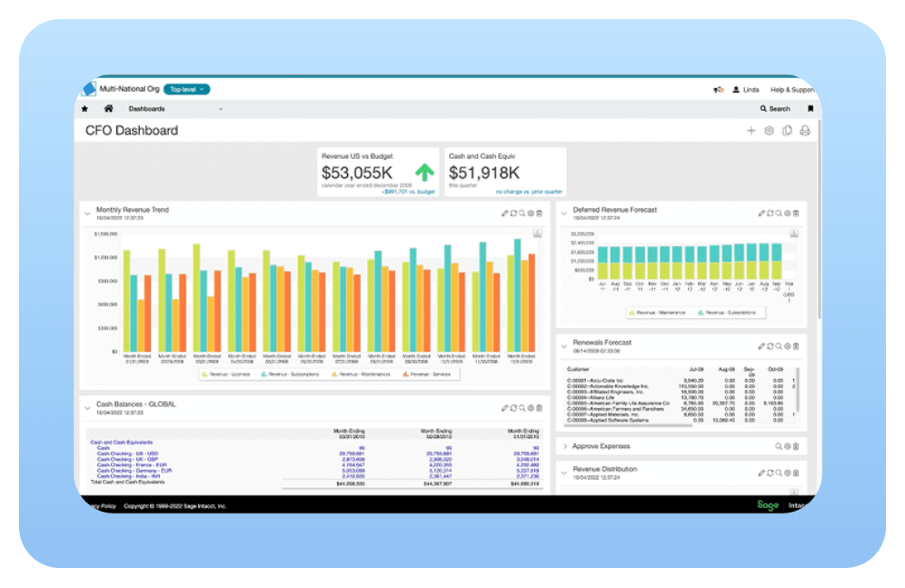Click the vs. budget variance link
The image size is (905, 588).
[409, 192]
